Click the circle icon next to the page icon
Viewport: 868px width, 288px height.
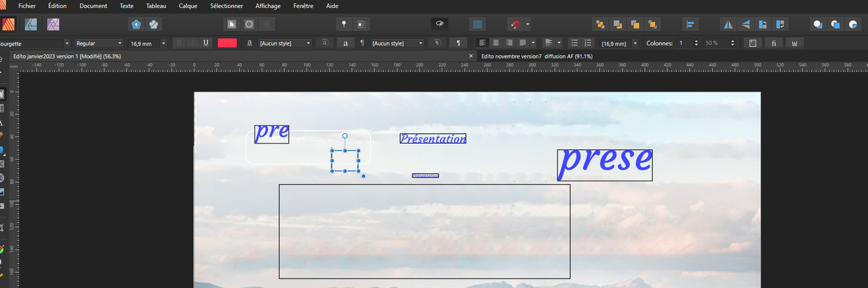click(250, 24)
